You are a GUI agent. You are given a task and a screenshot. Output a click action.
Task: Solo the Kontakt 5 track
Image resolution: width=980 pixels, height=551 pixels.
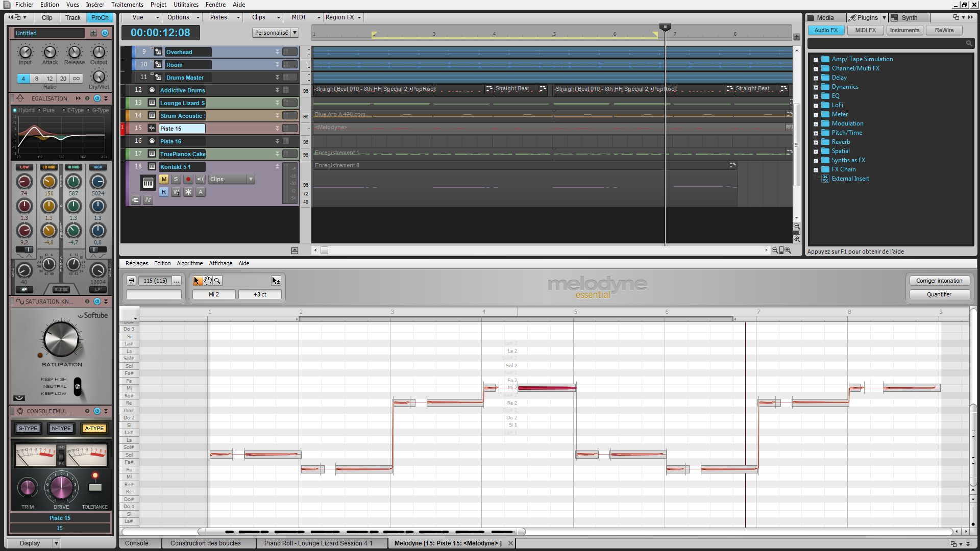(x=176, y=180)
